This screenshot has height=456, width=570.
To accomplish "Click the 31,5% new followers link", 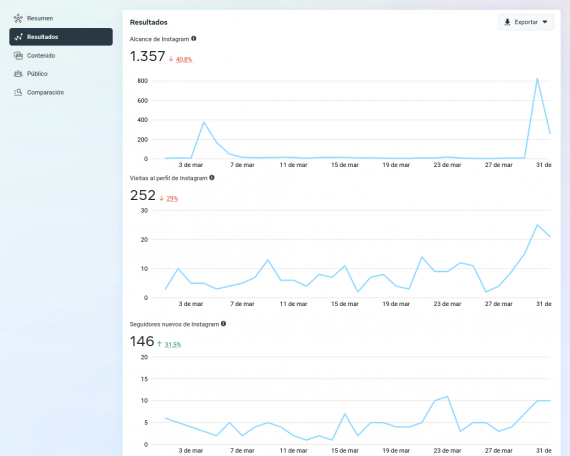I will click(x=172, y=345).
